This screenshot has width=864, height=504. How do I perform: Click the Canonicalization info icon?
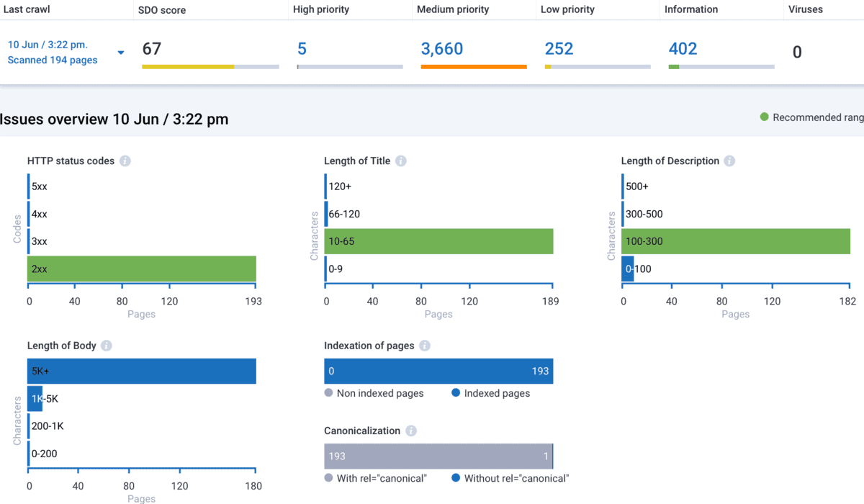point(410,431)
